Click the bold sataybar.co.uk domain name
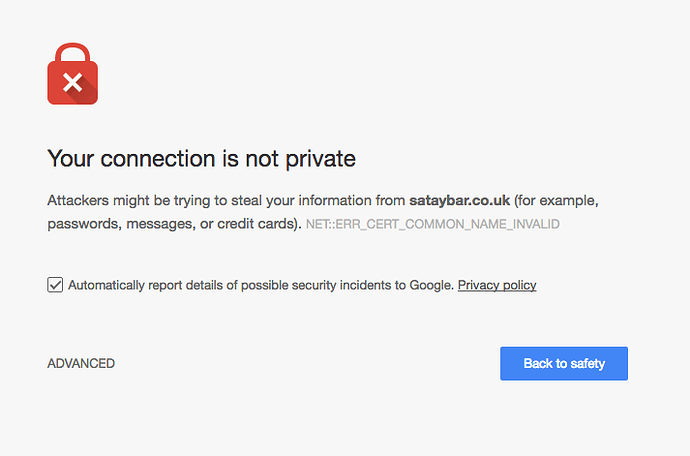The width and height of the screenshot is (690, 456). 459,200
